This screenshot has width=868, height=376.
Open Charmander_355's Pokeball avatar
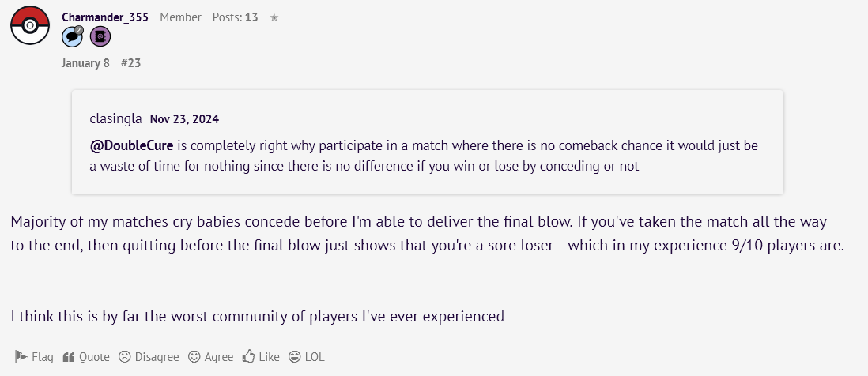pyautogui.click(x=30, y=25)
